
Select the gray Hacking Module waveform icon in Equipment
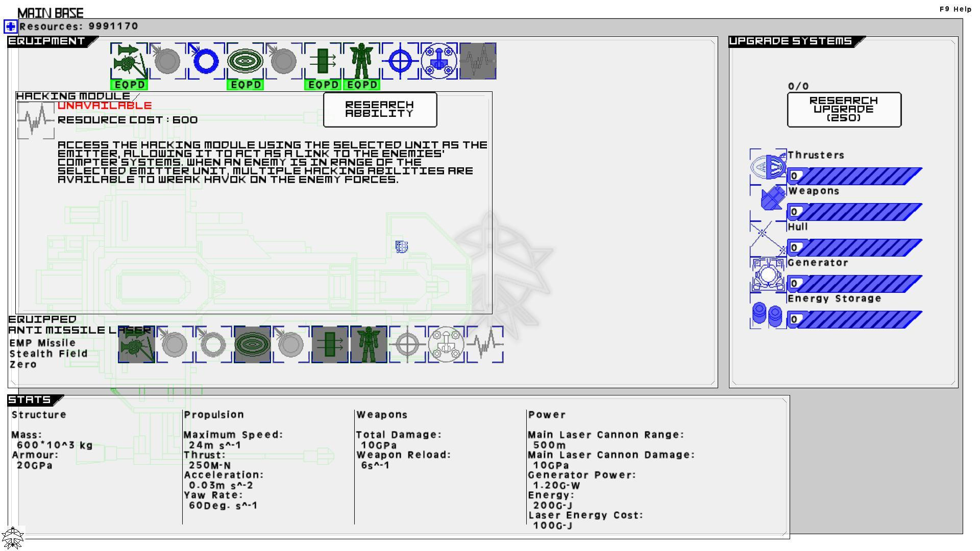coord(478,61)
